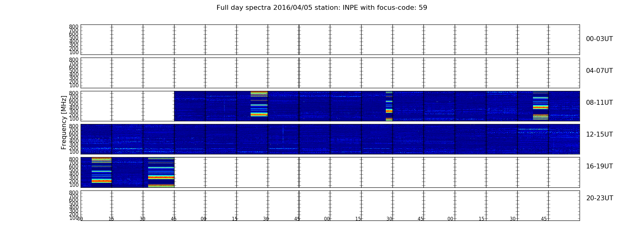644x245 pixels.
Task: Click the empty 20-23UT plot panel
Action: (x=330, y=205)
